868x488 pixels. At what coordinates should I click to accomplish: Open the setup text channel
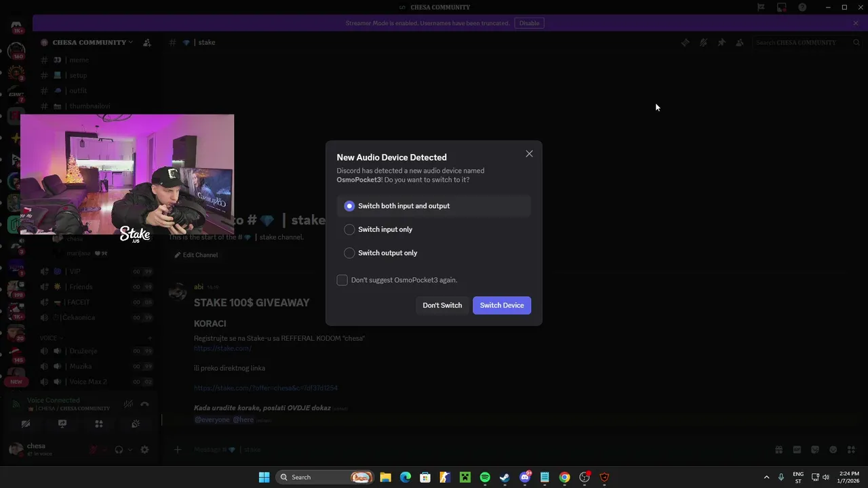(x=98, y=75)
